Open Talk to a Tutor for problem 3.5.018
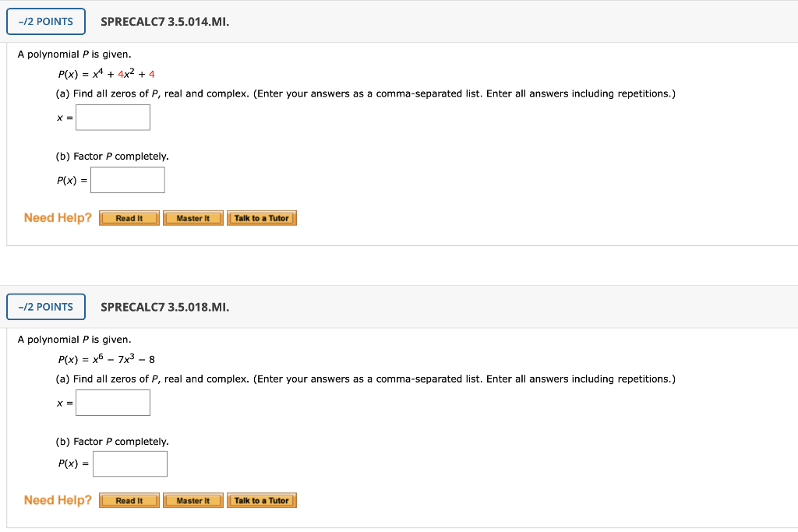 (262, 500)
